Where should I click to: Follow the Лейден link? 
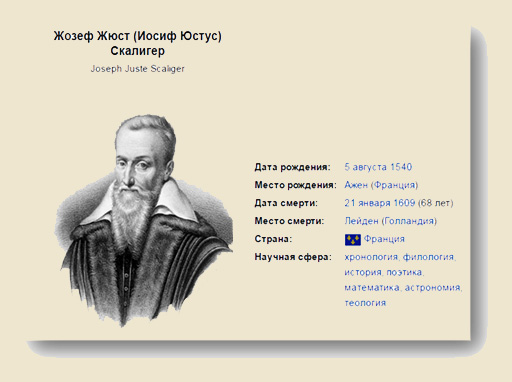[361, 221]
